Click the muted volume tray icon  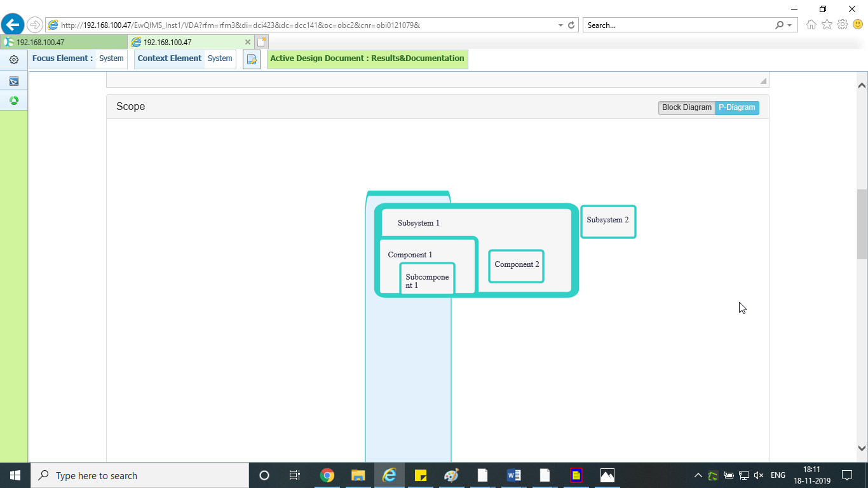click(759, 475)
